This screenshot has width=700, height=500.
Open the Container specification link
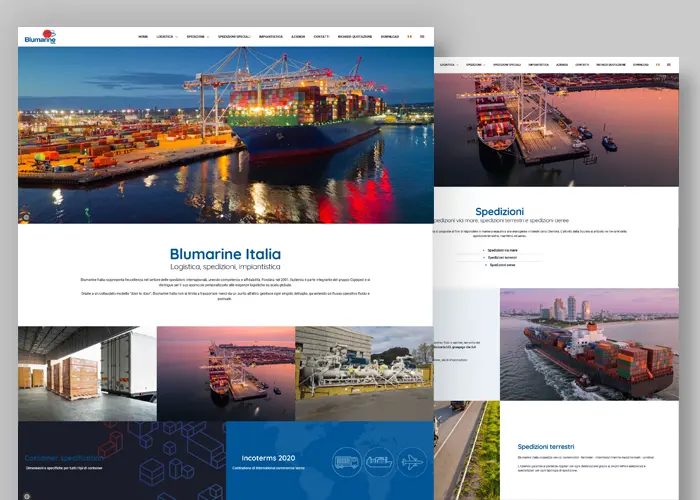pyautogui.click(x=64, y=458)
